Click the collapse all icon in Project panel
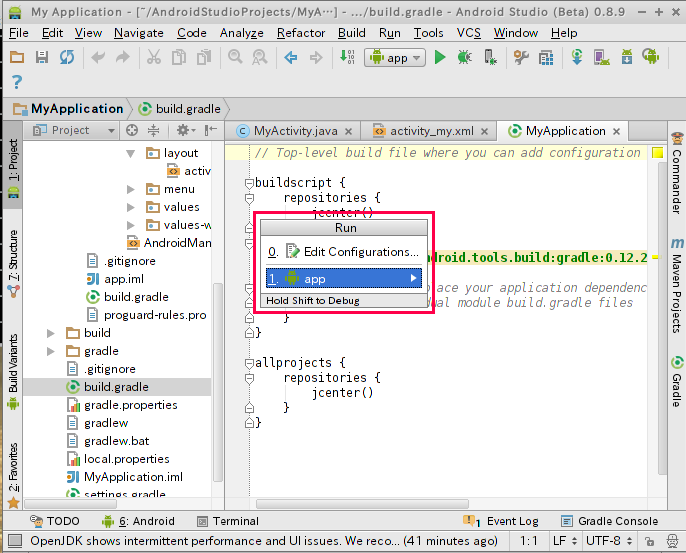This screenshot has width=686, height=553. click(x=154, y=130)
